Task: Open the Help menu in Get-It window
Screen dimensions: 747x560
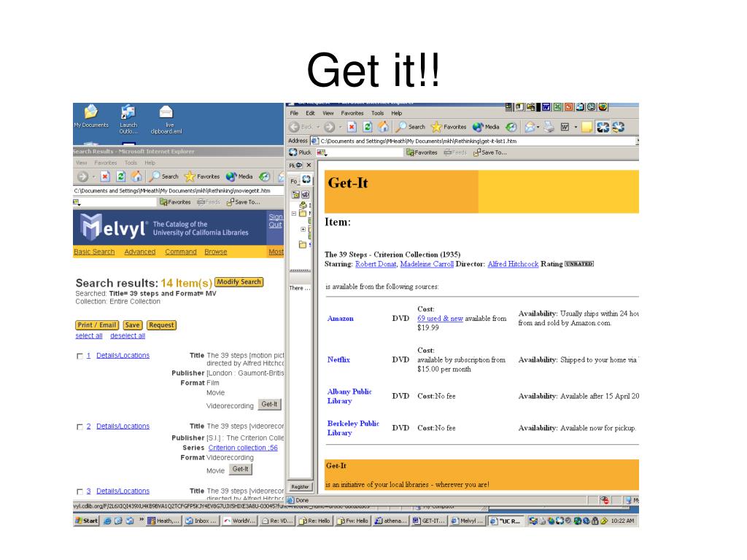Action: [396, 113]
